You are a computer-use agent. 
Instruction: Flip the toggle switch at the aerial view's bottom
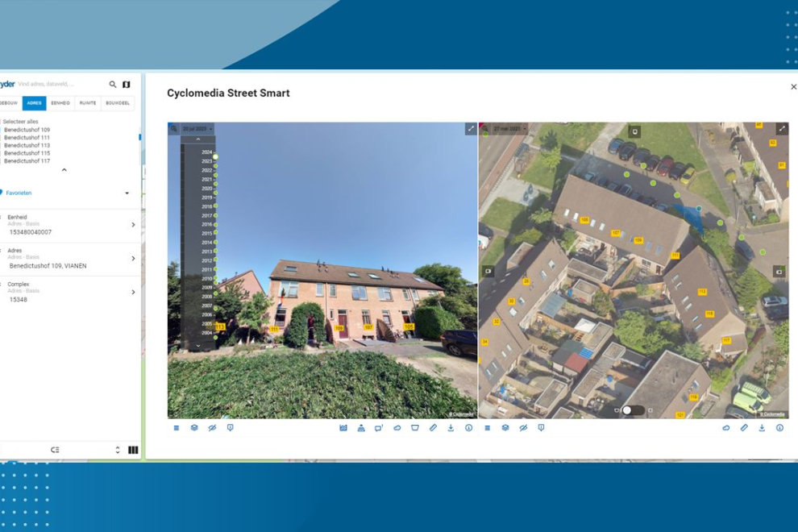pyautogui.click(x=633, y=410)
